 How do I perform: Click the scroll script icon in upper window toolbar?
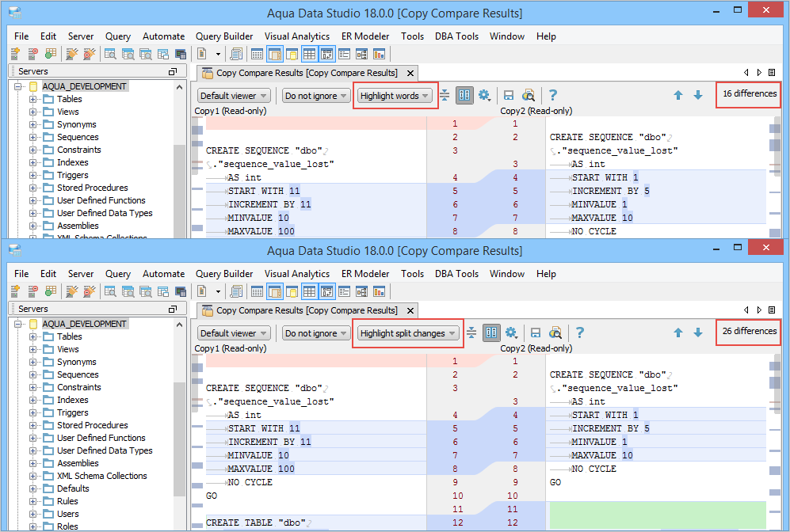[236, 54]
